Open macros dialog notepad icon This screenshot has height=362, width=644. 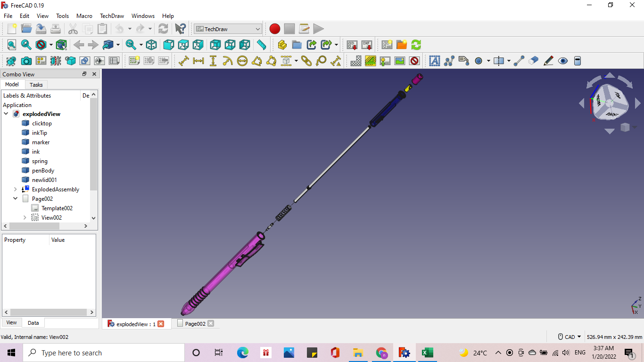click(x=304, y=29)
